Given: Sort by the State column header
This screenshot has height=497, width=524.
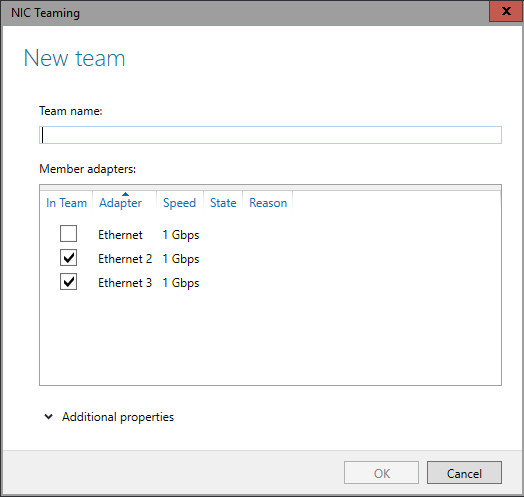Looking at the screenshot, I should point(223,203).
